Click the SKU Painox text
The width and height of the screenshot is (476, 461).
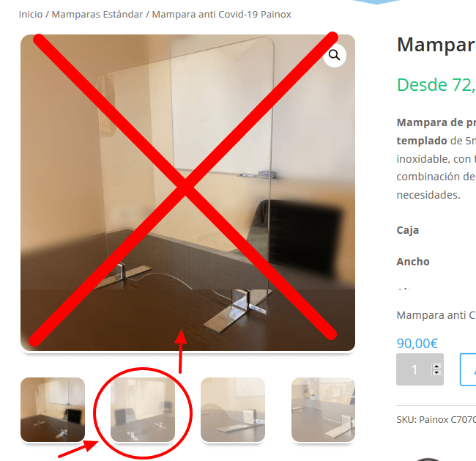436,419
